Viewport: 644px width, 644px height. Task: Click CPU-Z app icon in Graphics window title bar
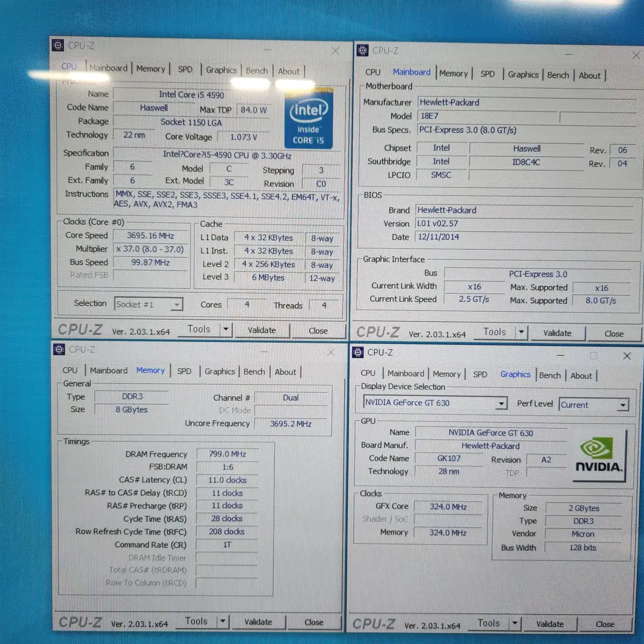[x=357, y=353]
